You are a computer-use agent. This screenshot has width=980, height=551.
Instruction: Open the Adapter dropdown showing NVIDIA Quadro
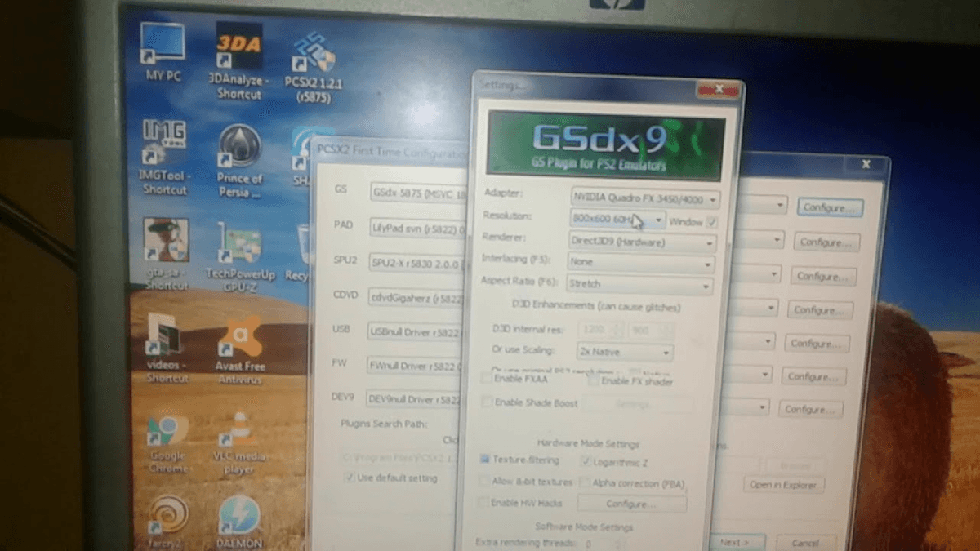tap(644, 198)
